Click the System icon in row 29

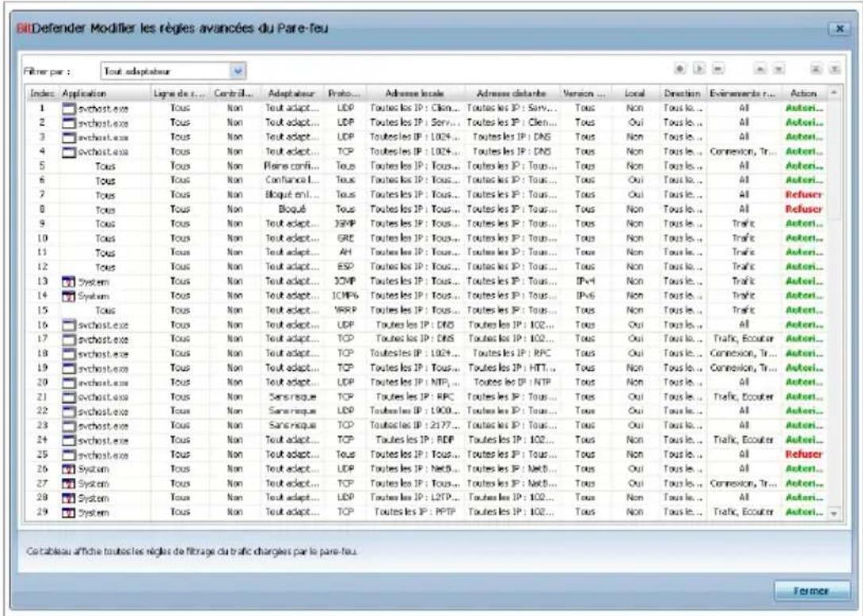[x=68, y=513]
